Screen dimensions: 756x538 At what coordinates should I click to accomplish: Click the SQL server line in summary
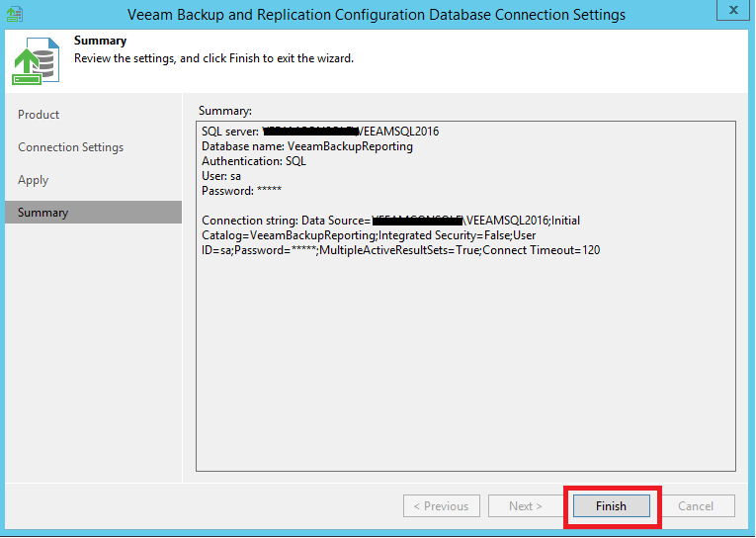tap(320, 132)
